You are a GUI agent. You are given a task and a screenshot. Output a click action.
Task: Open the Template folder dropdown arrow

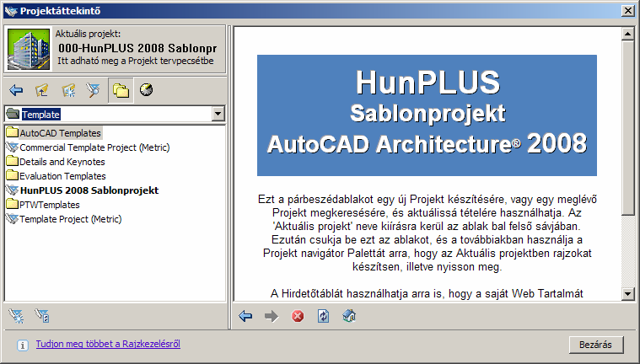218,114
